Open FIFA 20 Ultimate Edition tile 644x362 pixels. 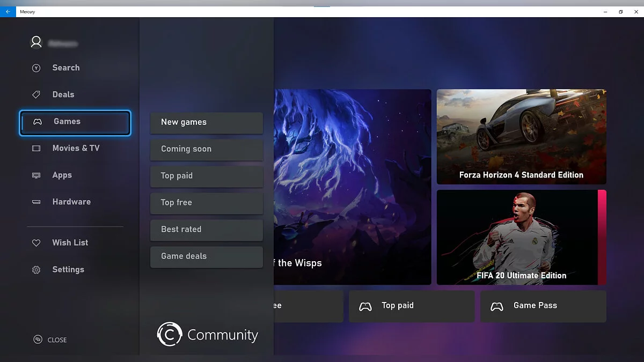point(522,237)
